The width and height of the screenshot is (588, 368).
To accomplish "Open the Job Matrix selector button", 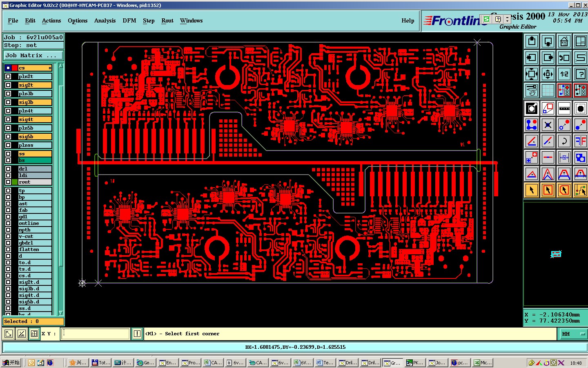I will [33, 55].
